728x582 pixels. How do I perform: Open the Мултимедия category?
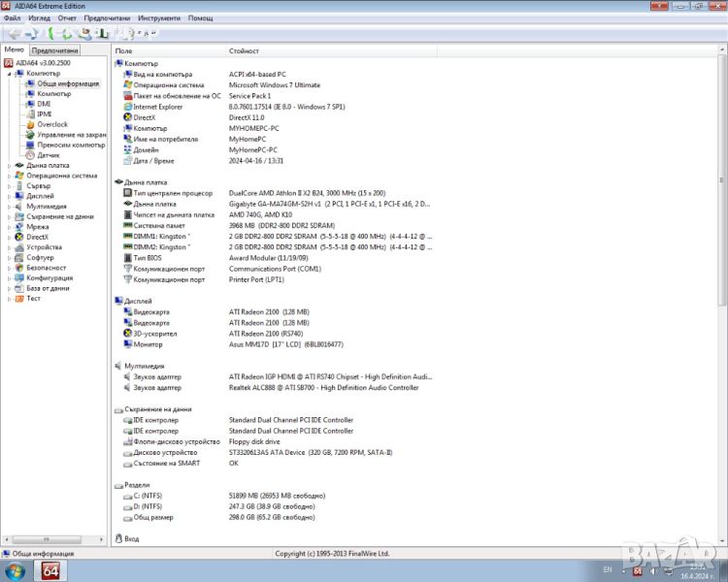[x=46, y=207]
